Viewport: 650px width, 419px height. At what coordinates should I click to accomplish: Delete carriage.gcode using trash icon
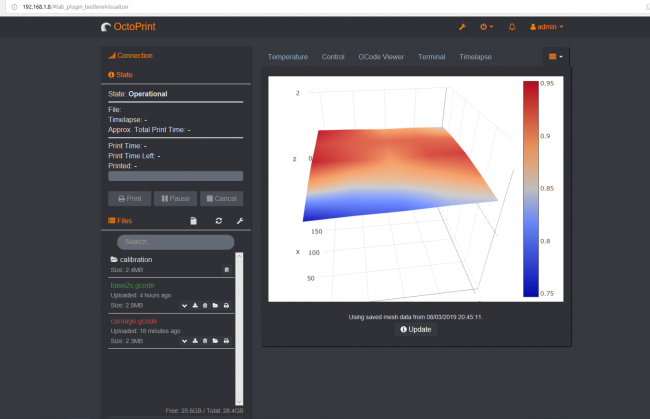pos(205,341)
